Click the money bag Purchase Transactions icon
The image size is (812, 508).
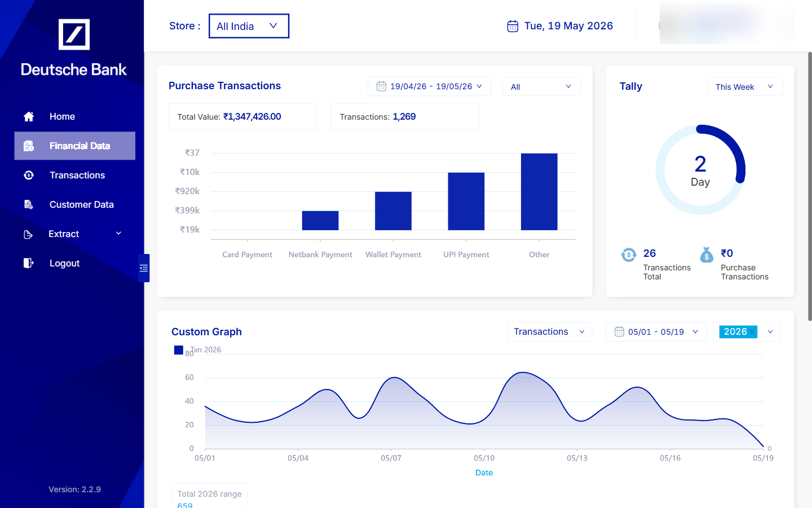pyautogui.click(x=707, y=255)
